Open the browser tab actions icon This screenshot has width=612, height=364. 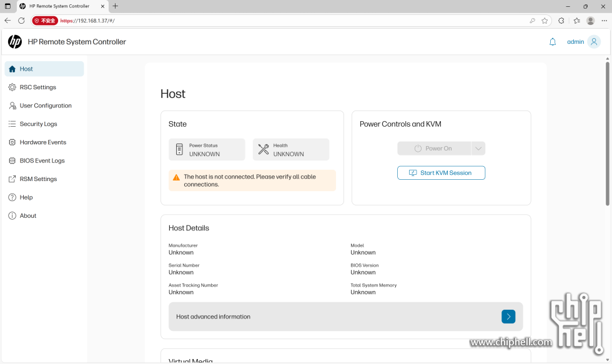(x=7, y=6)
